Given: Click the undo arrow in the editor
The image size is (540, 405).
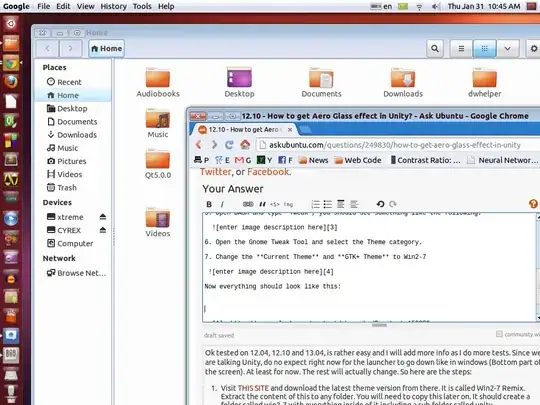Looking at the screenshot, I should (x=380, y=204).
